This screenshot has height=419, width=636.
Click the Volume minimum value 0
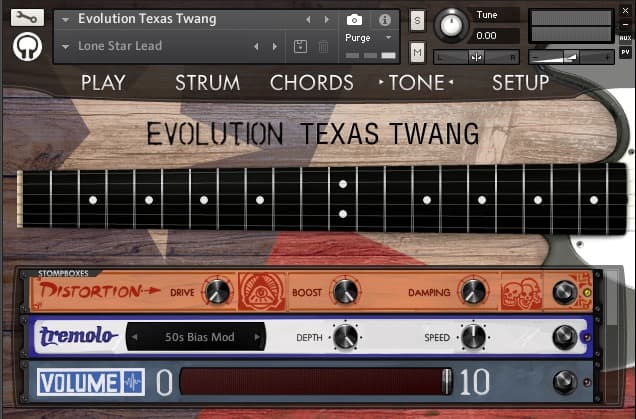coord(164,382)
